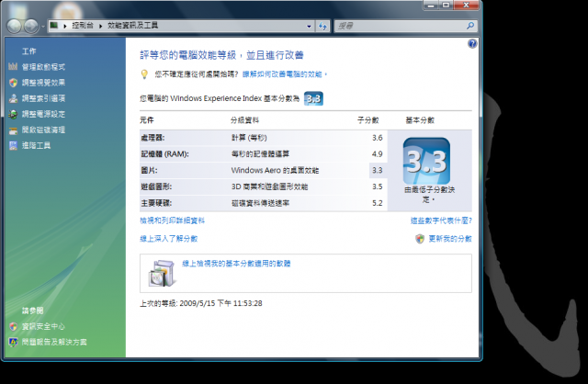Open 線上檢視我的基本分數適用的軟體 link
588x384 pixels.
236,264
